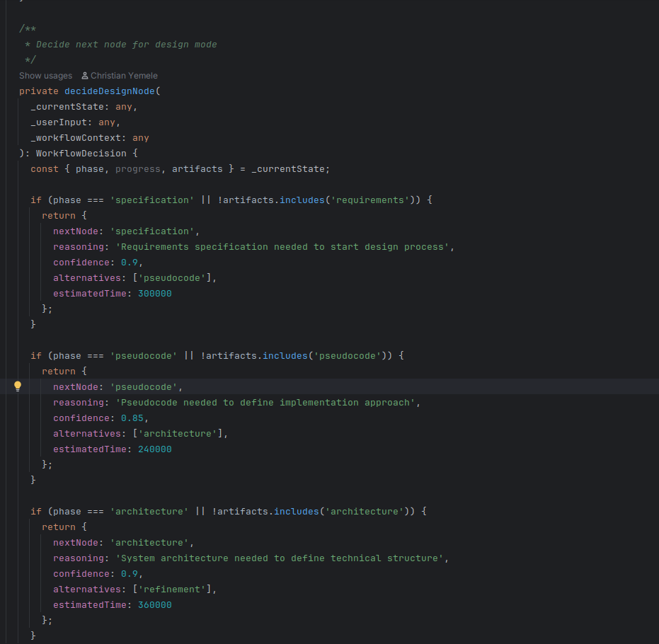Viewport: 659px width, 644px height.
Task: Click the progress variable in the destructuring
Action: (138, 169)
